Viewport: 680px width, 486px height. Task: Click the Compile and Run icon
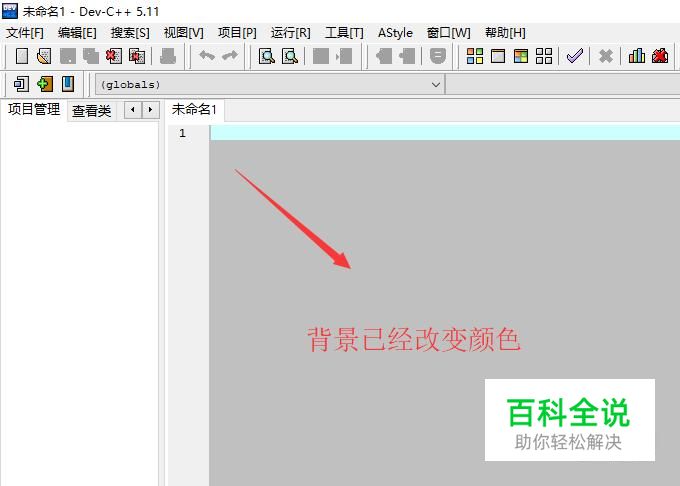(x=521, y=56)
